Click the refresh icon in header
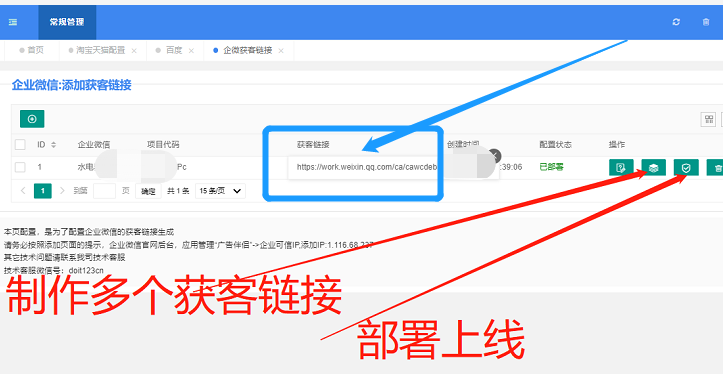This screenshot has height=374, width=723. (676, 22)
